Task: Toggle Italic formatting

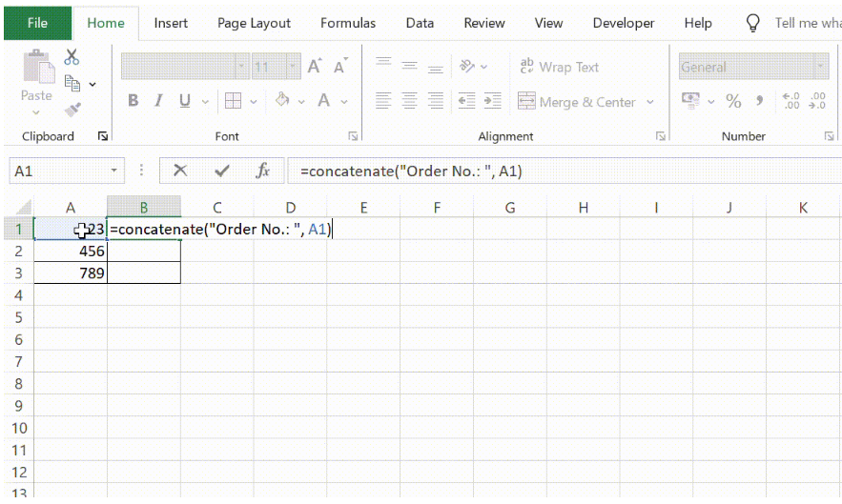Action: click(x=158, y=100)
